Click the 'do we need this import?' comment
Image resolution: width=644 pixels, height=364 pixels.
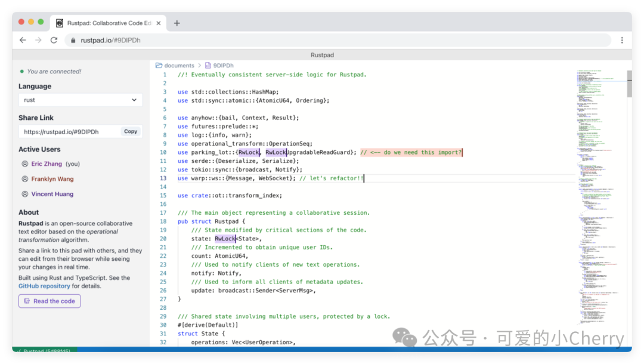411,152
